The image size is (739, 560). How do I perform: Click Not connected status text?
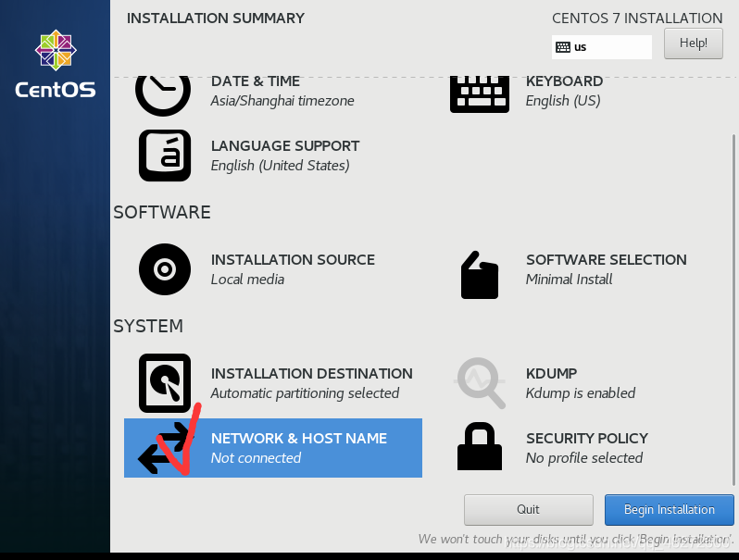pyautogui.click(x=256, y=458)
